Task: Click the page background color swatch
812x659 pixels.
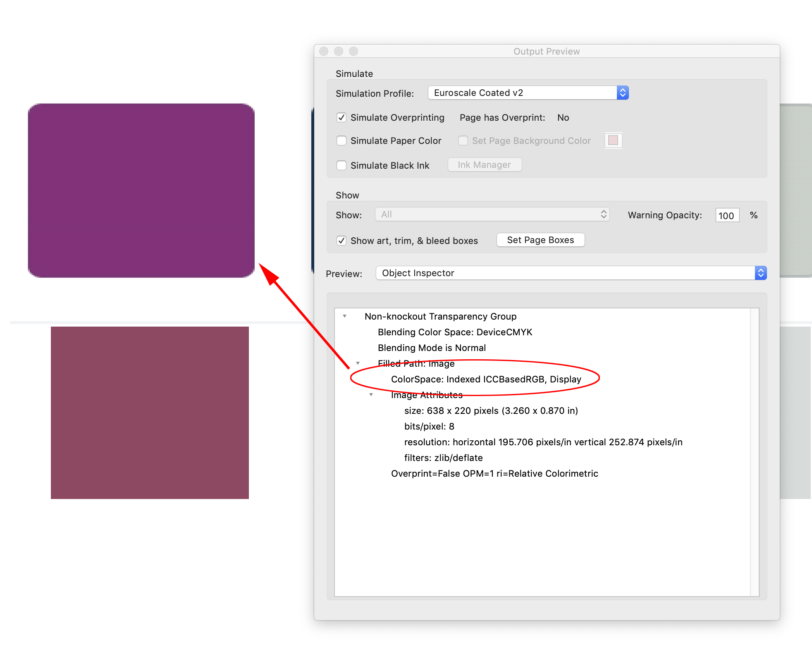Action: click(x=613, y=141)
